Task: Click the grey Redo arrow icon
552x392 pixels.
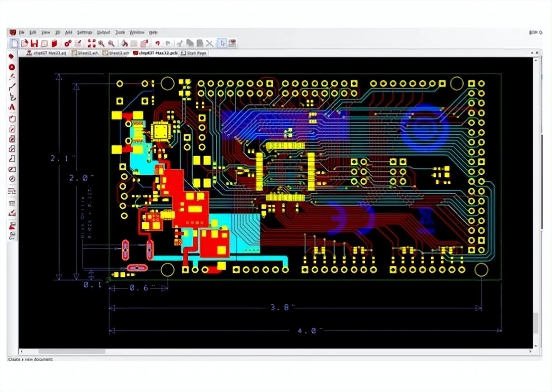Action: [167, 43]
